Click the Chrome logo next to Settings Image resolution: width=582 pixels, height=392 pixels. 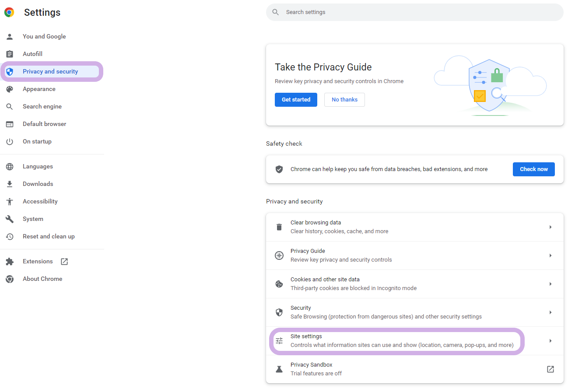click(x=9, y=12)
